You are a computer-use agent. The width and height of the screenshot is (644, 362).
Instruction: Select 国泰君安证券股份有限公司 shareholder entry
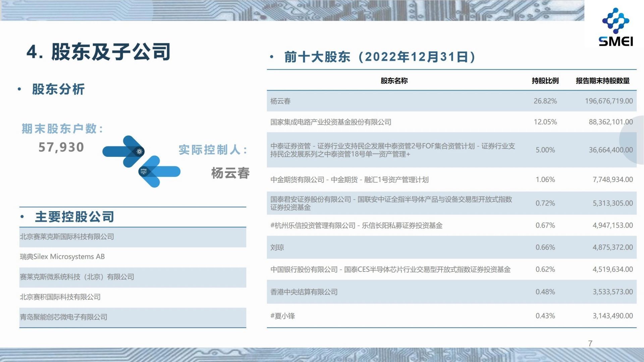(391, 203)
